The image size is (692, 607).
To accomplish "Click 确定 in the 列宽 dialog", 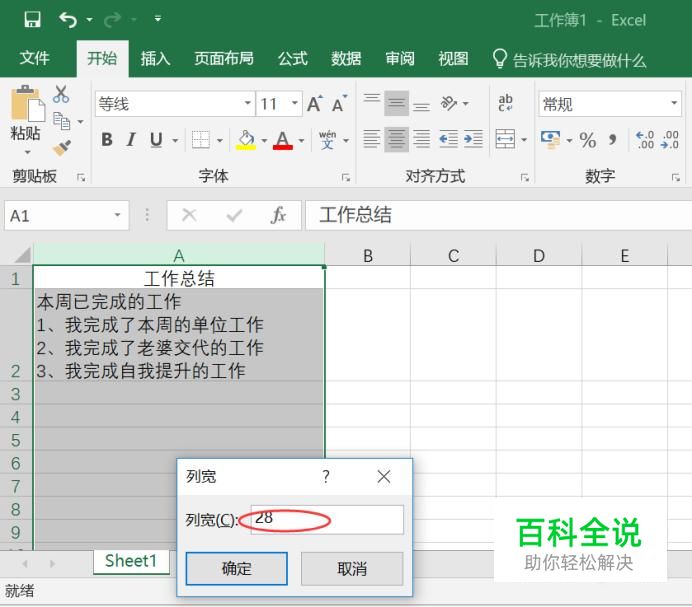I will [x=237, y=569].
